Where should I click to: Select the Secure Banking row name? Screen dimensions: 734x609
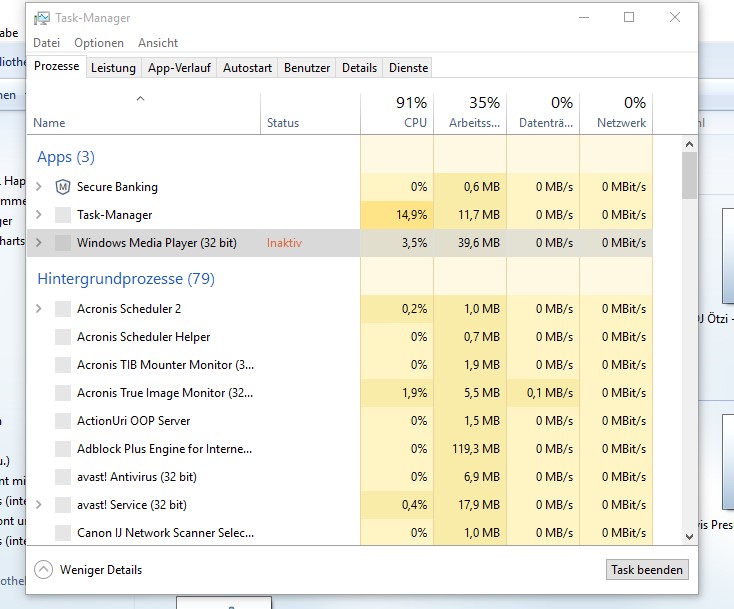(x=117, y=187)
